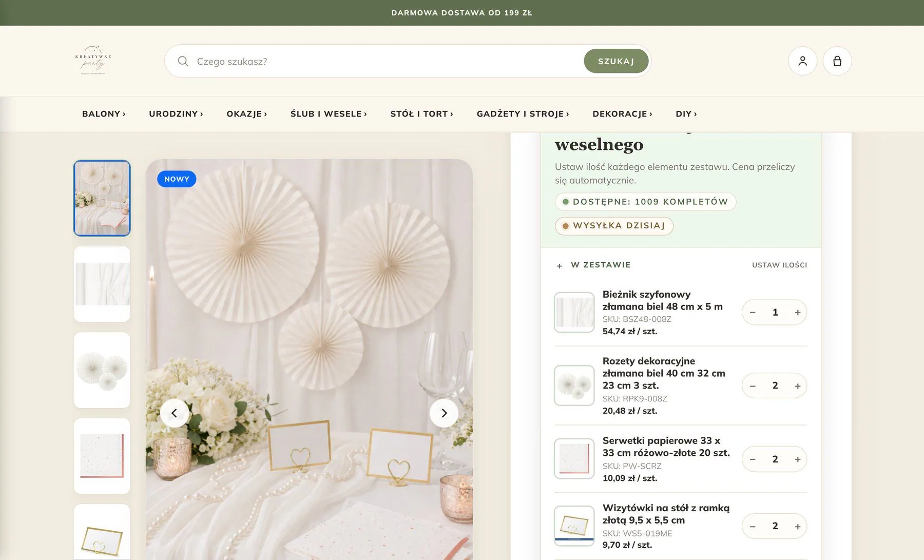This screenshot has height=560, width=924.
Task: Show previous product image arrow
Action: (174, 413)
